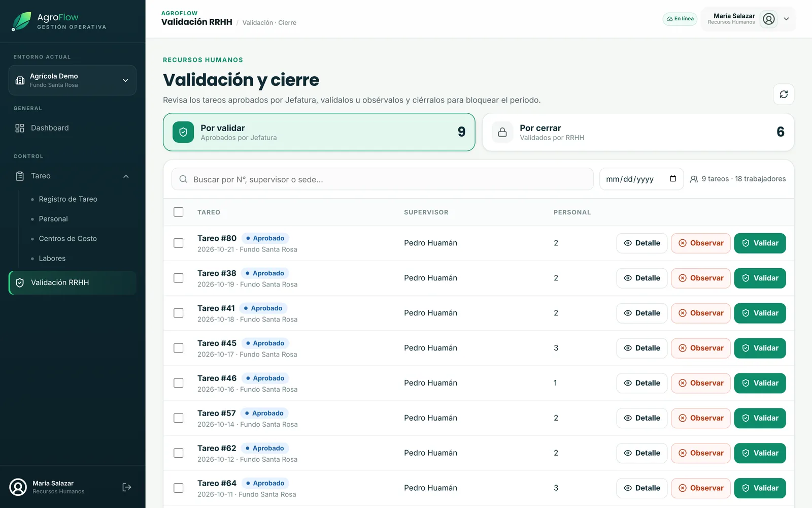This screenshot has width=812, height=508.
Task: Select all tareos with header checkbox
Action: click(x=179, y=212)
